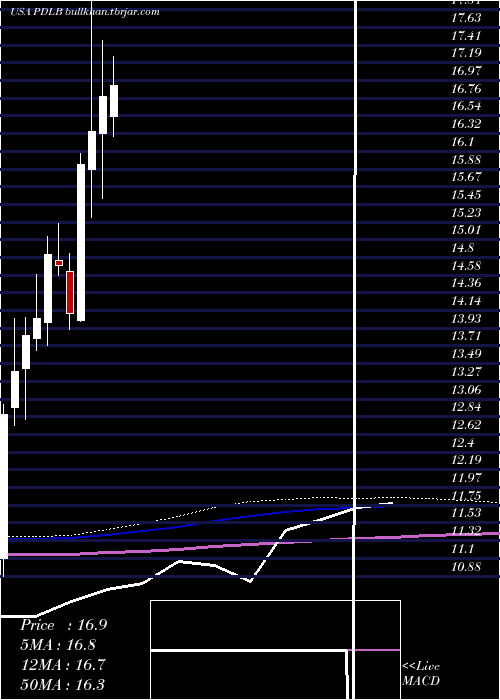
Task: Click the 'USA PDLB bullkhan.tbrjar.com' chart title
Action: (85, 12)
